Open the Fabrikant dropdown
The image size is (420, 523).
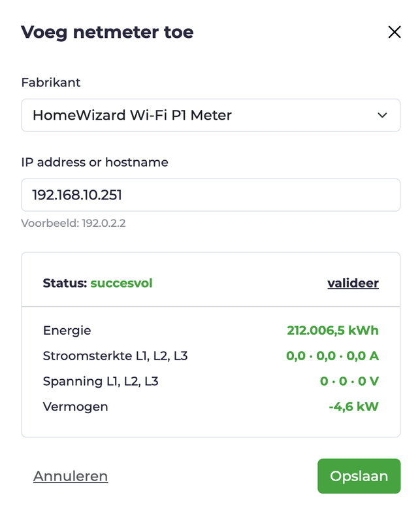pyautogui.click(x=210, y=116)
